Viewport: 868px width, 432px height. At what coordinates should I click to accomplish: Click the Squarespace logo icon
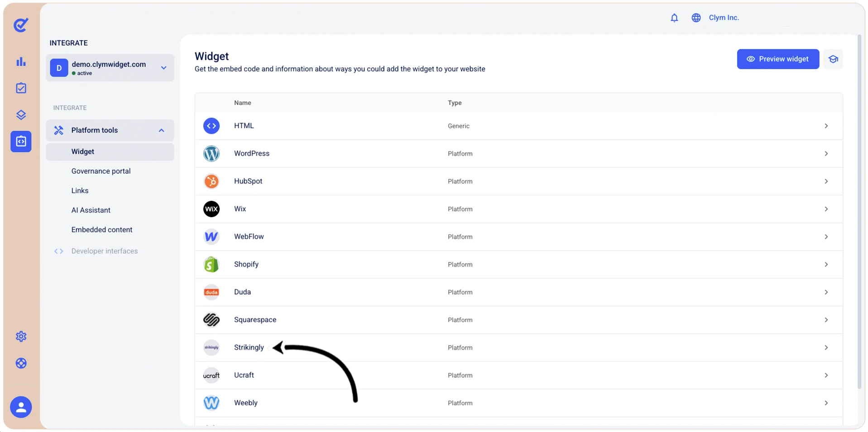[211, 320]
